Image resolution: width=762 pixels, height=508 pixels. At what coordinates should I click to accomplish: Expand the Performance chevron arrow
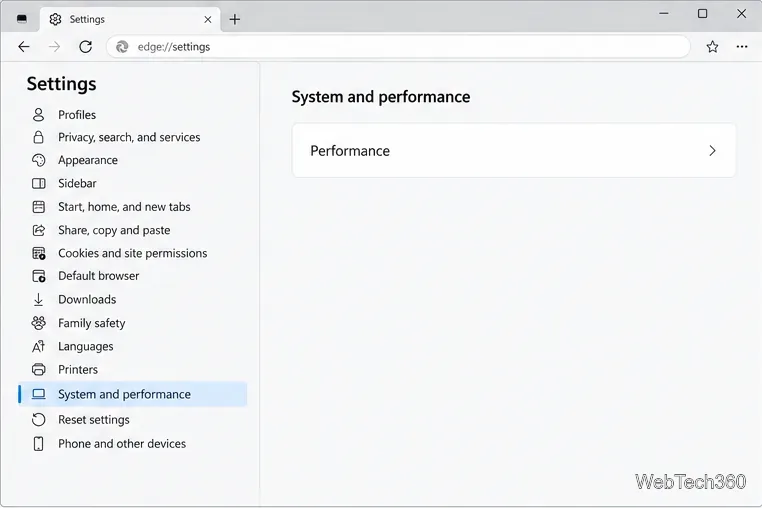tap(712, 151)
